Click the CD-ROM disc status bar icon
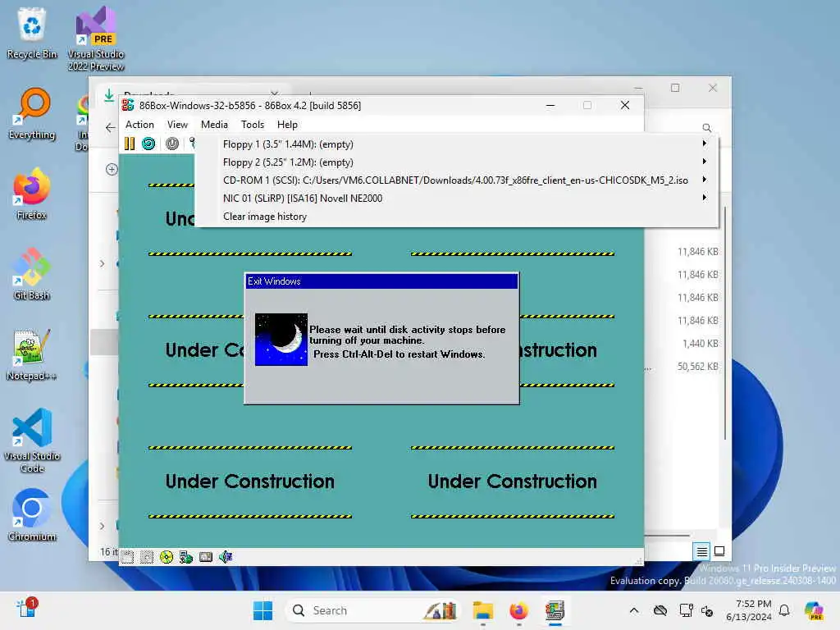 167,557
